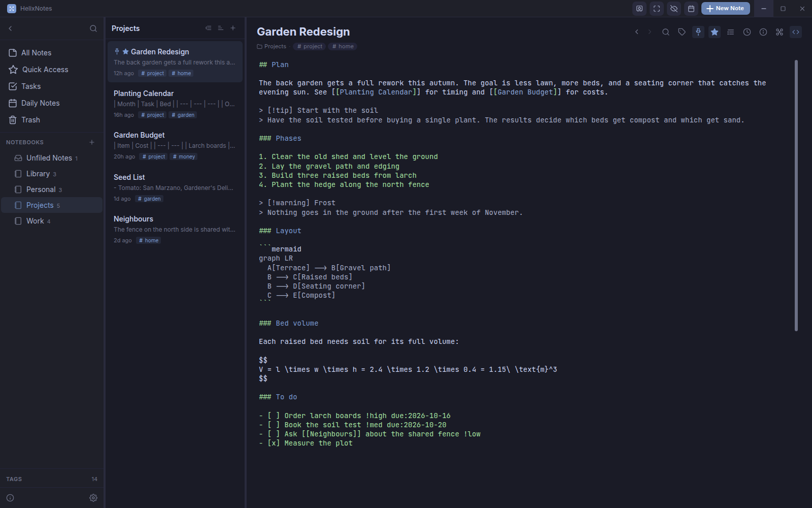
Task: Enter focus mode with the fullscreen brackets icon
Action: [657, 9]
